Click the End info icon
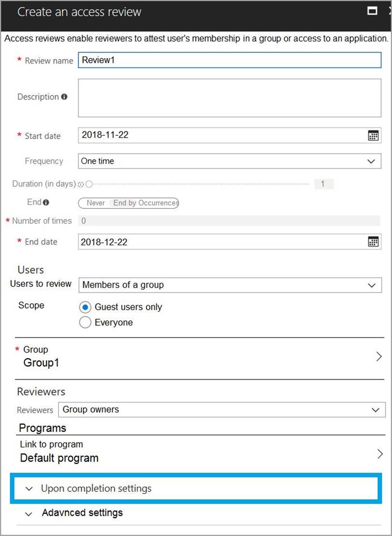The image size is (392, 536). point(46,203)
